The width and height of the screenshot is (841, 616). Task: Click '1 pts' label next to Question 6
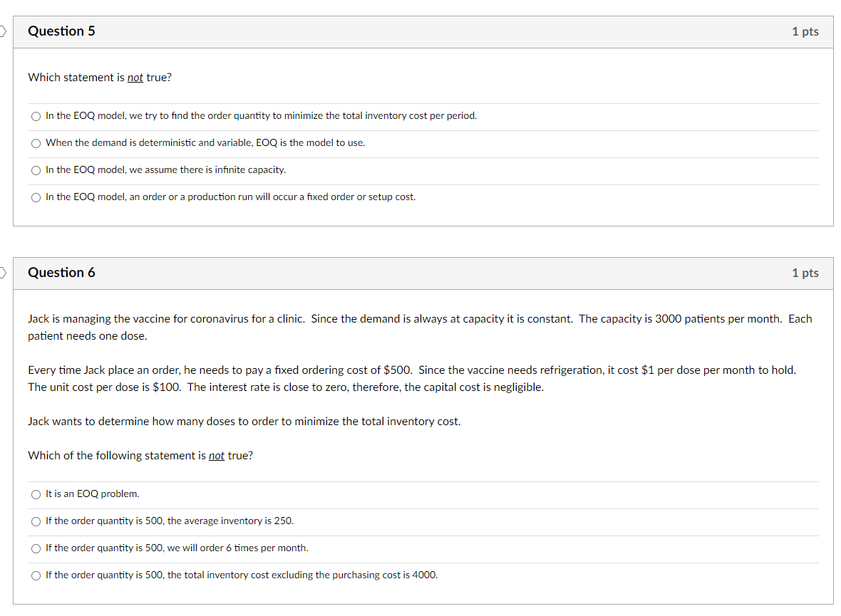805,273
